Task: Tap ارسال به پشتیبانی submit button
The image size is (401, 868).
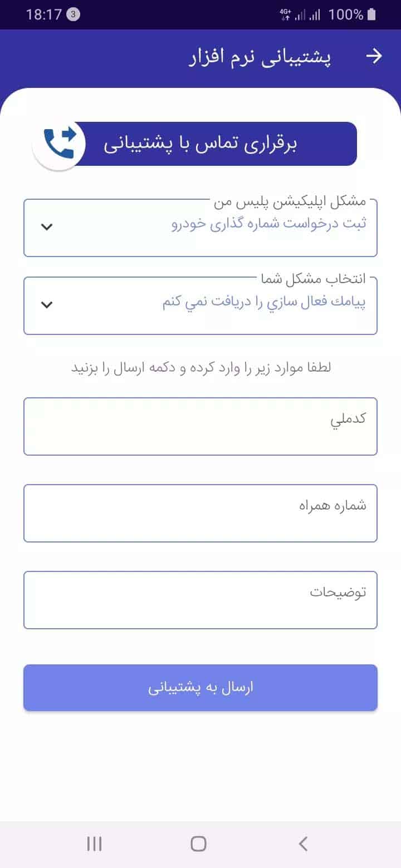Action: (x=200, y=688)
